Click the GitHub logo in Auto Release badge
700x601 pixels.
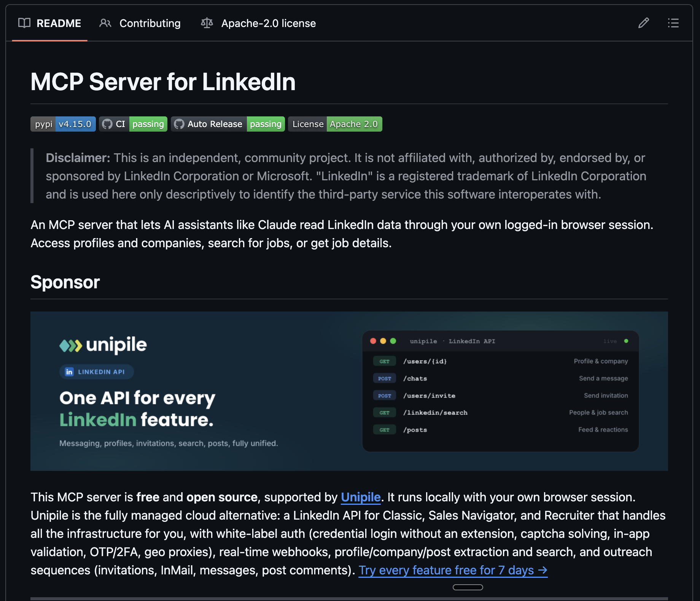coord(179,124)
